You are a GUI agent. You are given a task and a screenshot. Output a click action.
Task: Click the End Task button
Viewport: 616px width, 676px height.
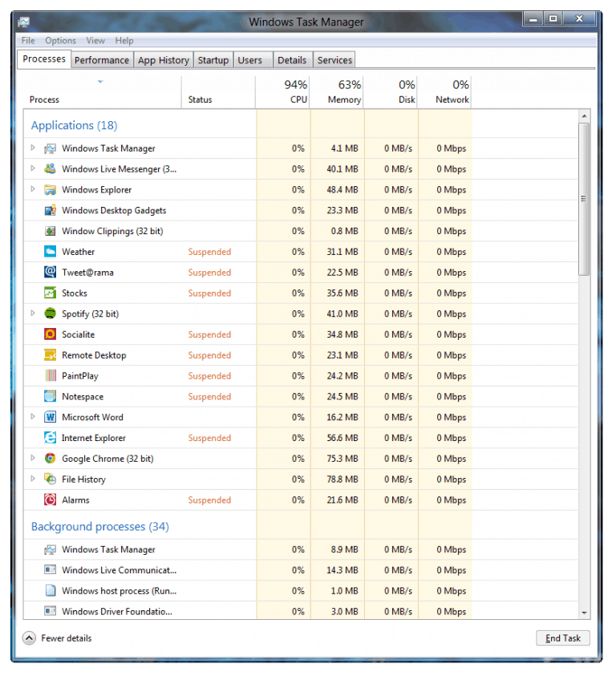(x=563, y=638)
